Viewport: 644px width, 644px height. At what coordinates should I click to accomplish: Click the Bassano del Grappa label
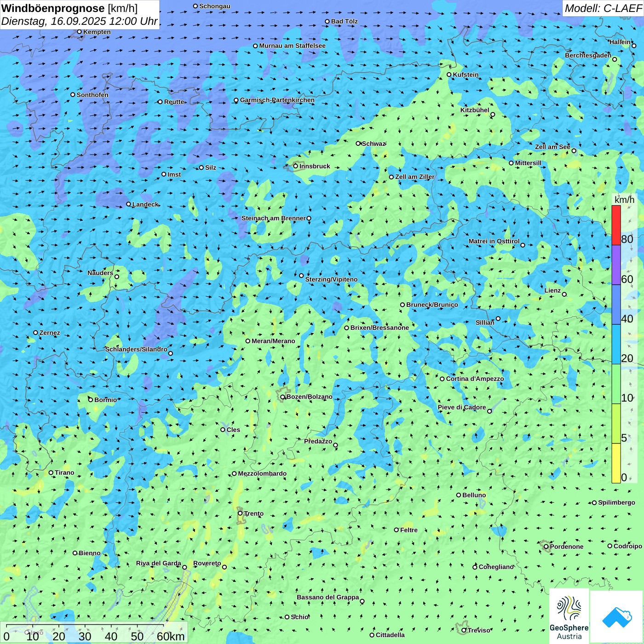(328, 597)
